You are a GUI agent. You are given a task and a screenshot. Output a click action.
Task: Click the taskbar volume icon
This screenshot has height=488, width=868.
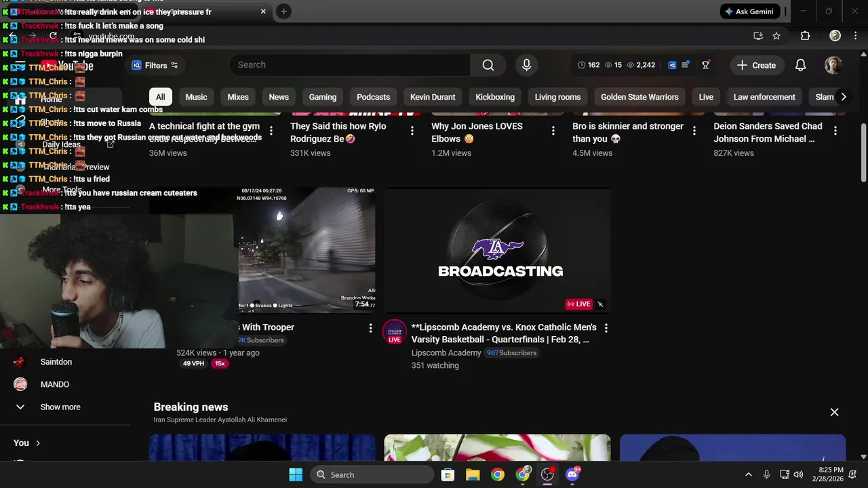[x=798, y=474]
